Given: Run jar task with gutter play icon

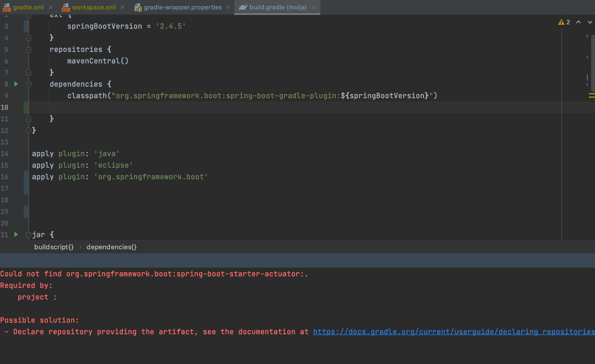Looking at the screenshot, I should click(16, 234).
